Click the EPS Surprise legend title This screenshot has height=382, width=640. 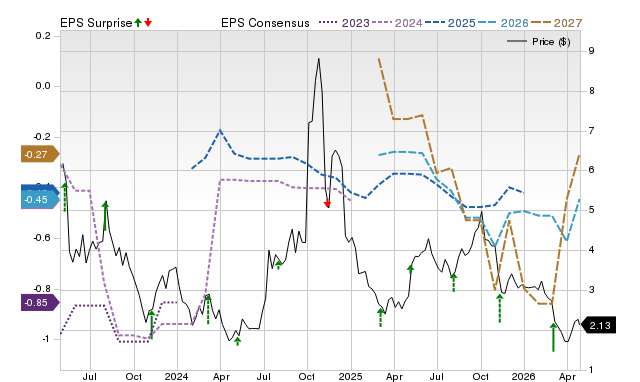click(x=96, y=23)
